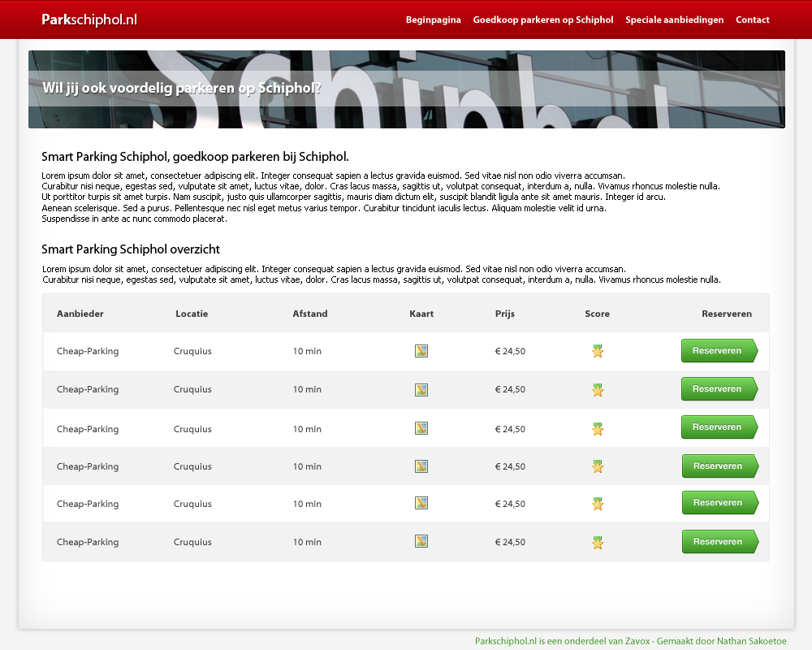The height and width of the screenshot is (650, 812).
Task: Select the Score column header
Action: pos(597,314)
